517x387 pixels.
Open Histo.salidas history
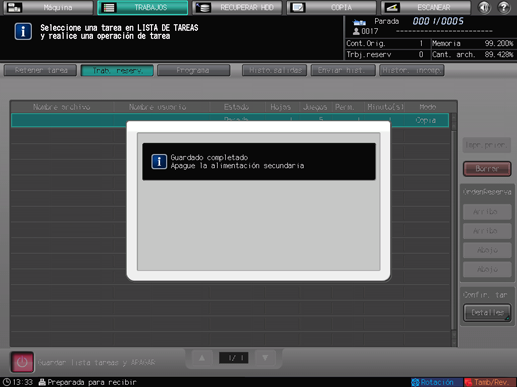(x=275, y=70)
